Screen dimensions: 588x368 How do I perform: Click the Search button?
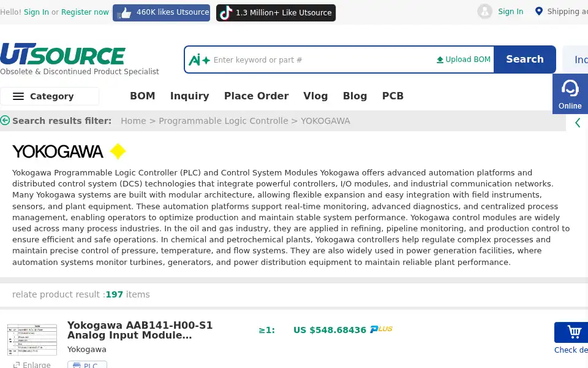(x=525, y=59)
